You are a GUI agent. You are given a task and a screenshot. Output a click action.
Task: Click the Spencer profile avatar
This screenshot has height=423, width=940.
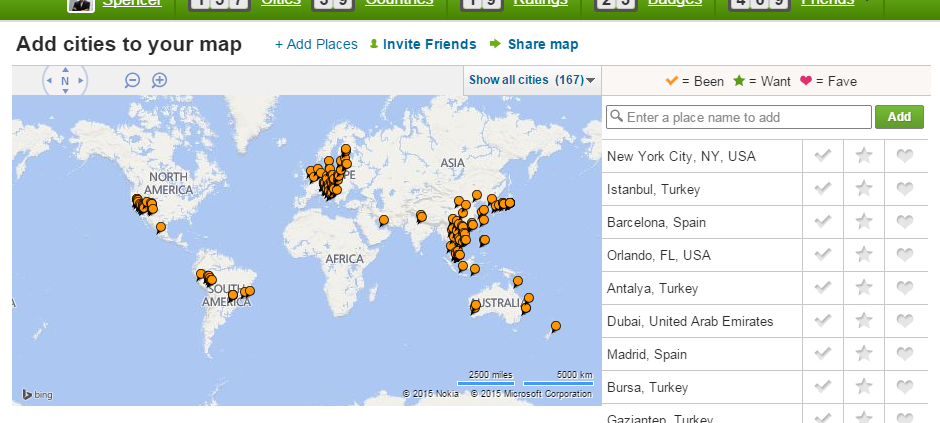[82, 4]
